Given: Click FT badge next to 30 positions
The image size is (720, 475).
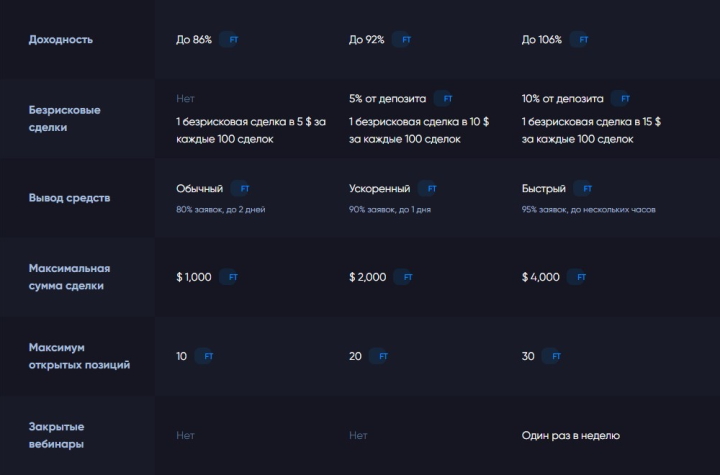Looking at the screenshot, I should tap(556, 356).
